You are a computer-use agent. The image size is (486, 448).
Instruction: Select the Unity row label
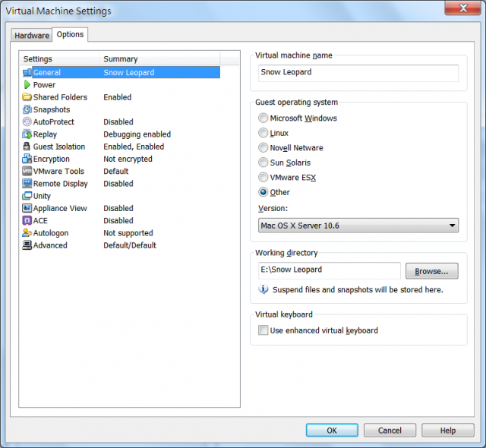point(42,196)
